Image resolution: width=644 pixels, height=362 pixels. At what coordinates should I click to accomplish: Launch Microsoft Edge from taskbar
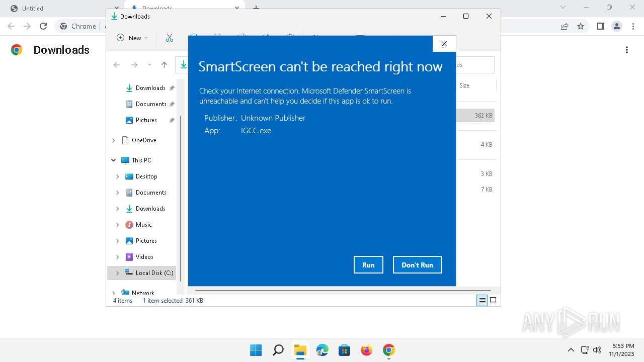[323, 350]
